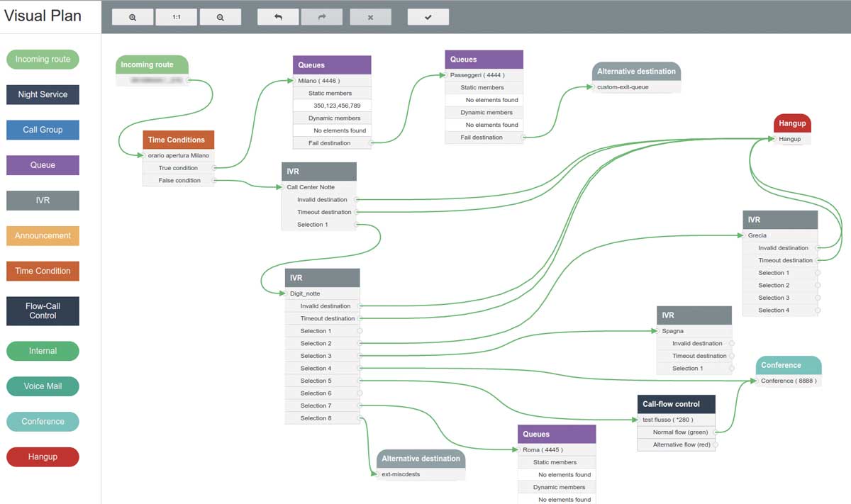This screenshot has height=504, width=851.
Task: Select the Incoming route palette item
Action: [x=43, y=60]
